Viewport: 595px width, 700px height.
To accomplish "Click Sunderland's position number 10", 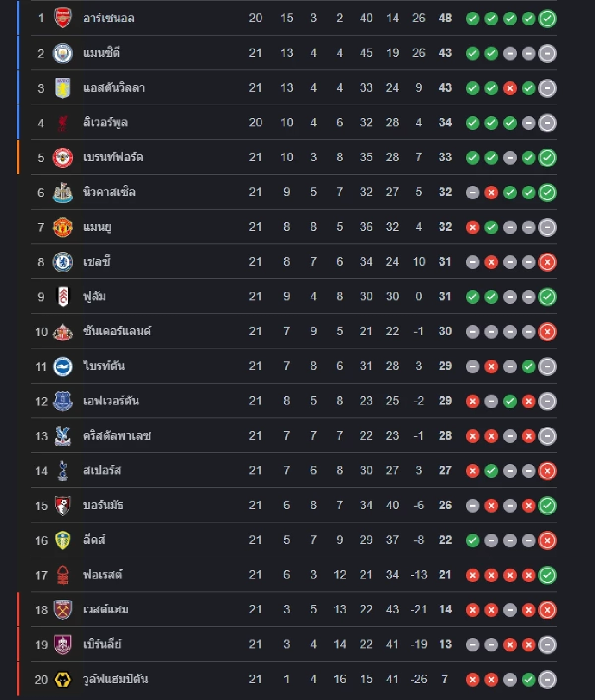I will [41, 332].
